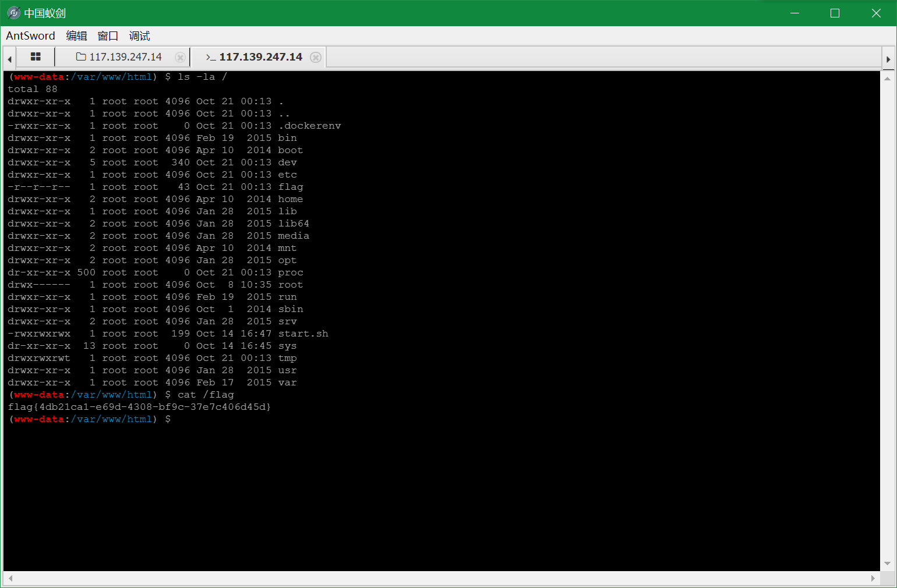Click the horizontal scrollbar right arrow
The image size is (897, 588).
(873, 578)
